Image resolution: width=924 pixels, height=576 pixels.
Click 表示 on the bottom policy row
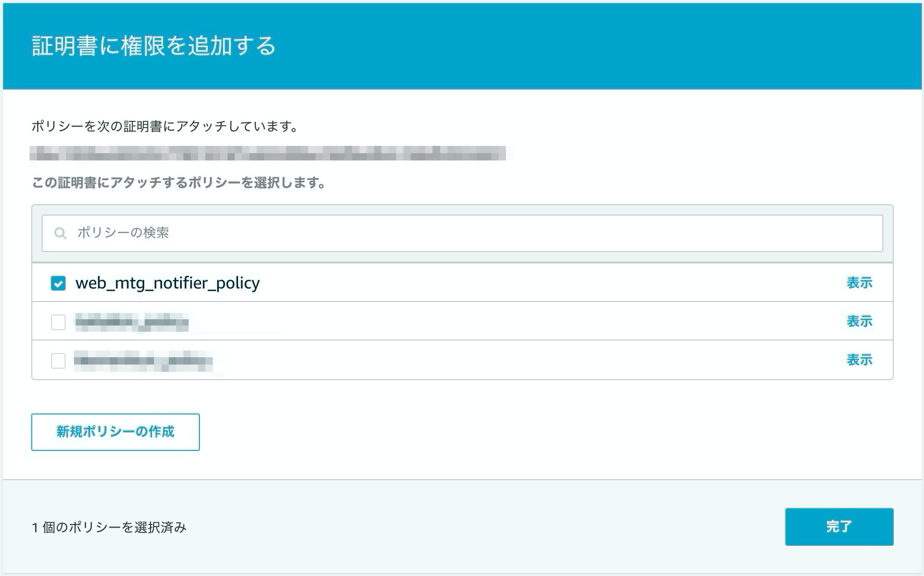(859, 360)
